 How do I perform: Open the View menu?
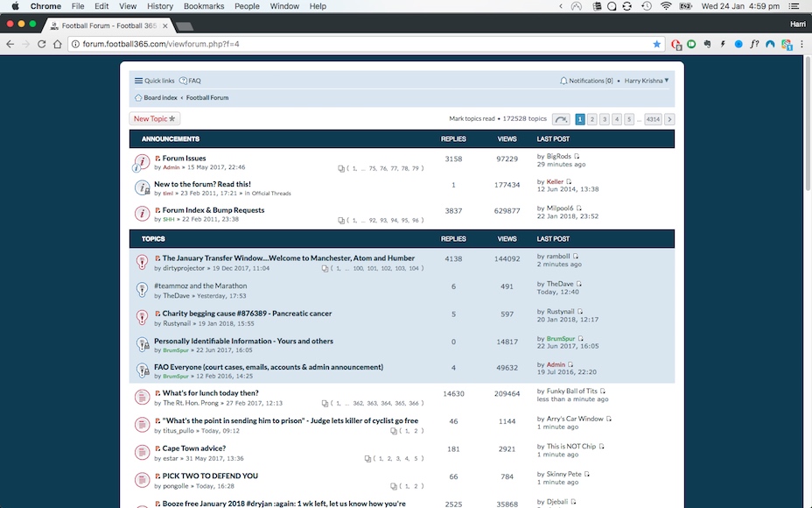(128, 6)
